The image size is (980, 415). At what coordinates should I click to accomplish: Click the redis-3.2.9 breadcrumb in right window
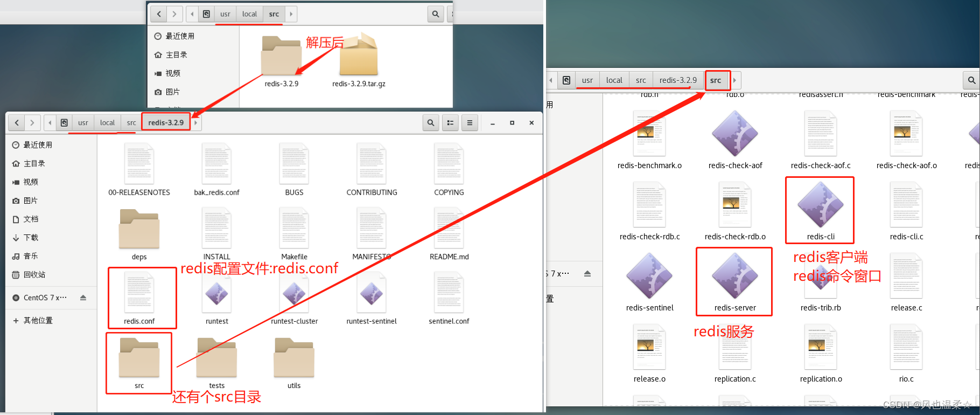coord(678,80)
